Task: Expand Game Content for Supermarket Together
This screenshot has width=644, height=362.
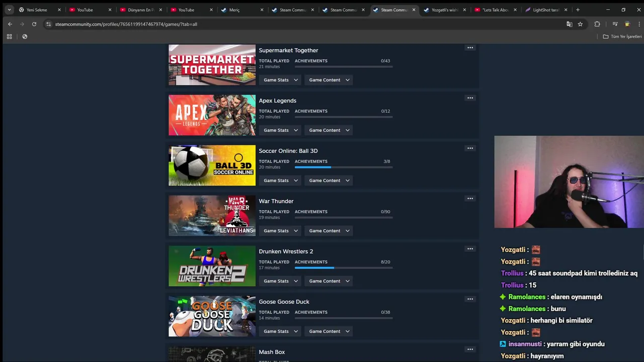Action: click(329, 80)
